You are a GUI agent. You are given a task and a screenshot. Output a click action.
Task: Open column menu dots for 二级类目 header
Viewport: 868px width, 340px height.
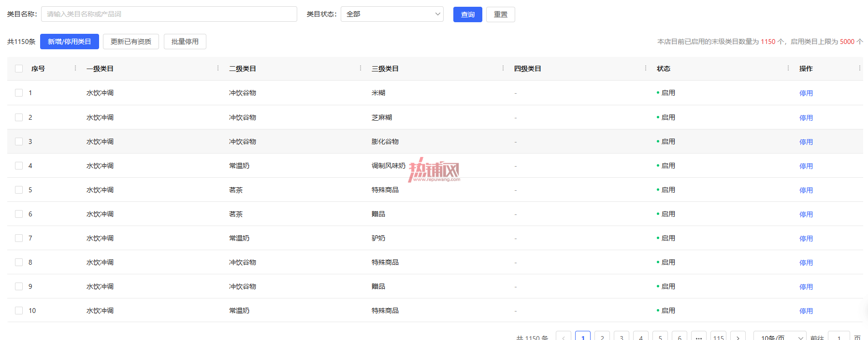click(361, 68)
